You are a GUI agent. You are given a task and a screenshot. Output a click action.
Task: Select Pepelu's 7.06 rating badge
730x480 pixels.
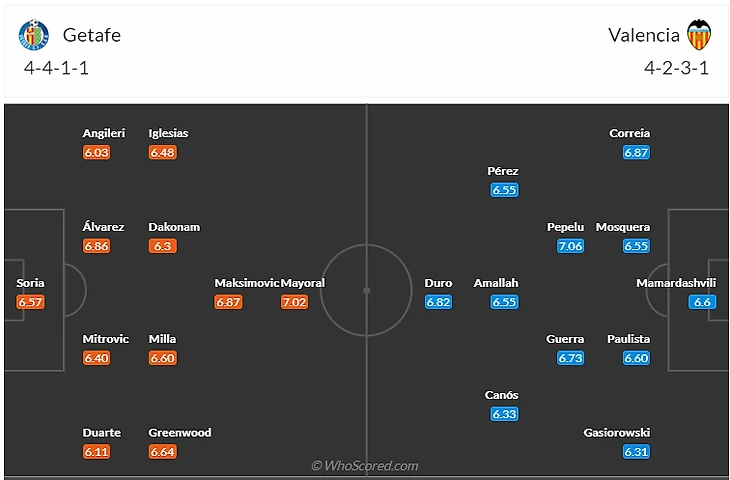click(570, 246)
